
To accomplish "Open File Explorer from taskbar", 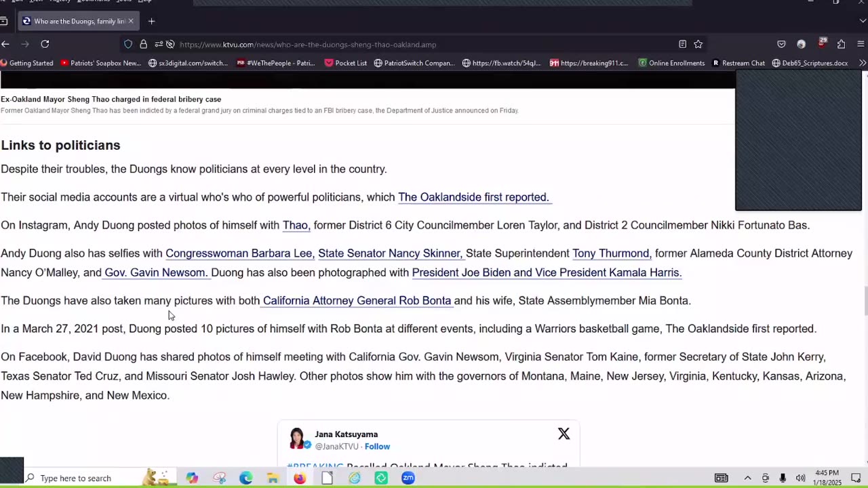I will click(x=273, y=478).
